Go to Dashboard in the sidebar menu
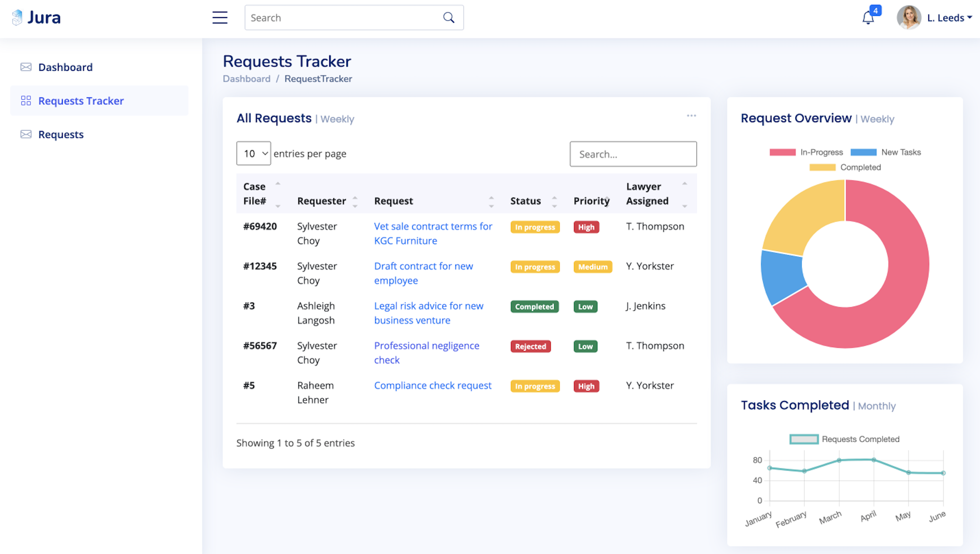The height and width of the screenshot is (554, 980). tap(65, 67)
